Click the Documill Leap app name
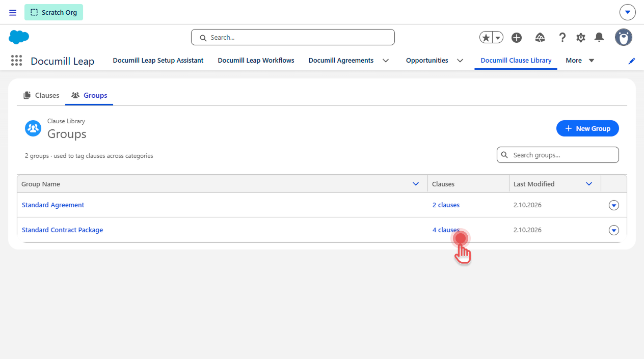This screenshot has height=359, width=644. point(63,61)
